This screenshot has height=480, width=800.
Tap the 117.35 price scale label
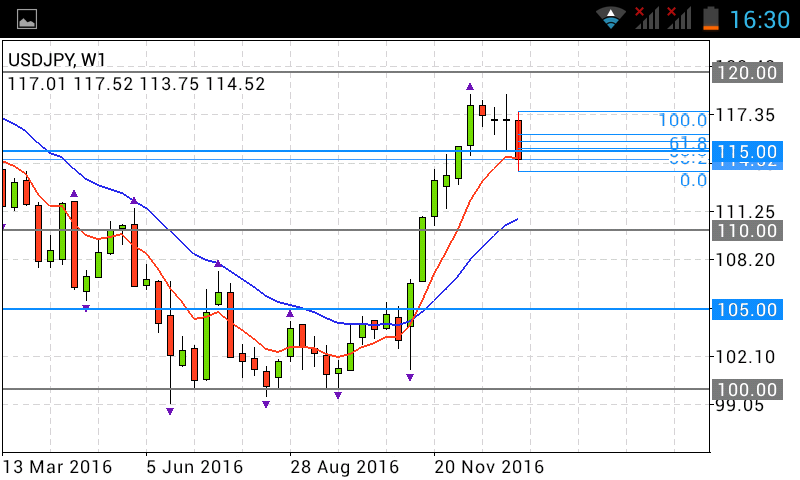point(745,115)
